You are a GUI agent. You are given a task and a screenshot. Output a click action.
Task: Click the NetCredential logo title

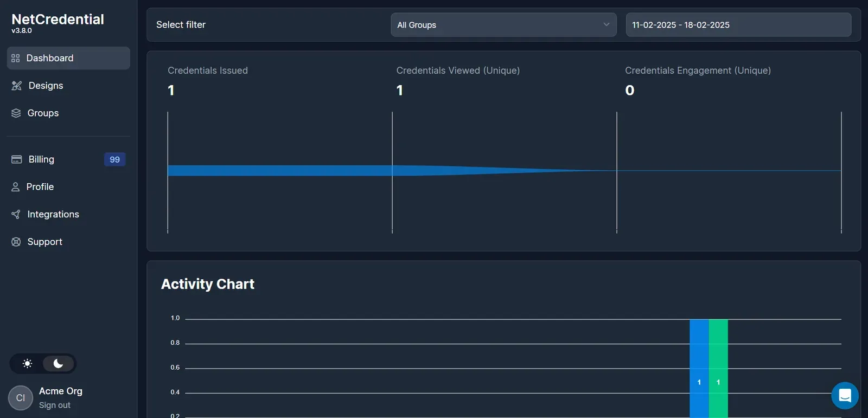pos(58,19)
